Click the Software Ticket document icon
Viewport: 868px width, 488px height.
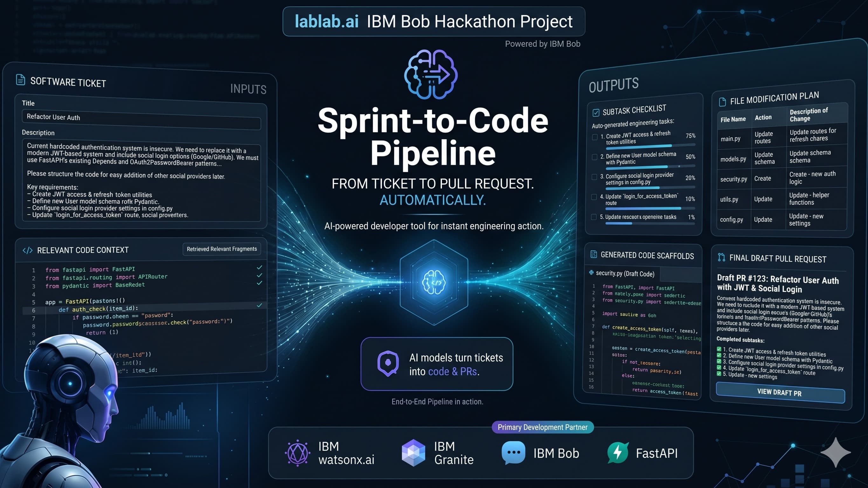[21, 80]
